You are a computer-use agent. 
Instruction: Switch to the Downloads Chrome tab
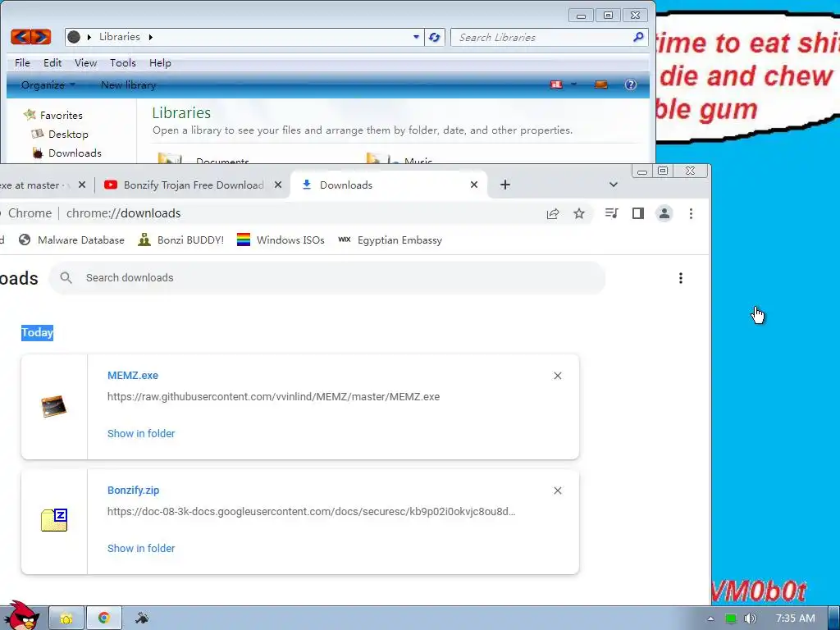point(390,185)
